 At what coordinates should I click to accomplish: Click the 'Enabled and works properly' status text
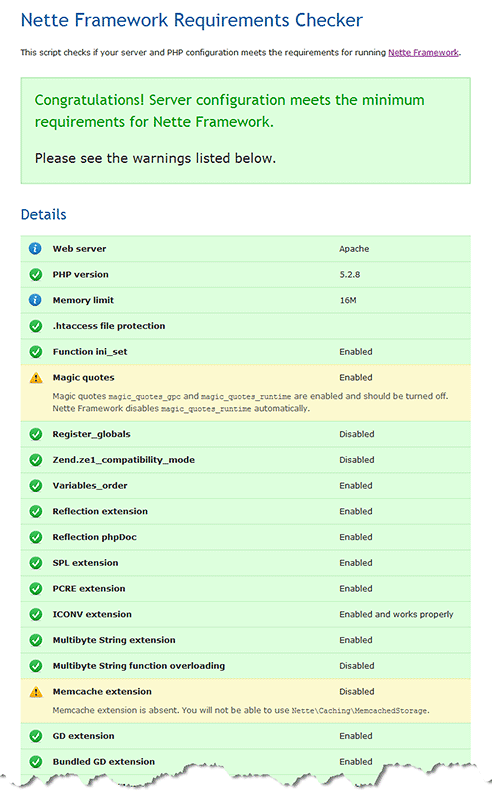(396, 614)
